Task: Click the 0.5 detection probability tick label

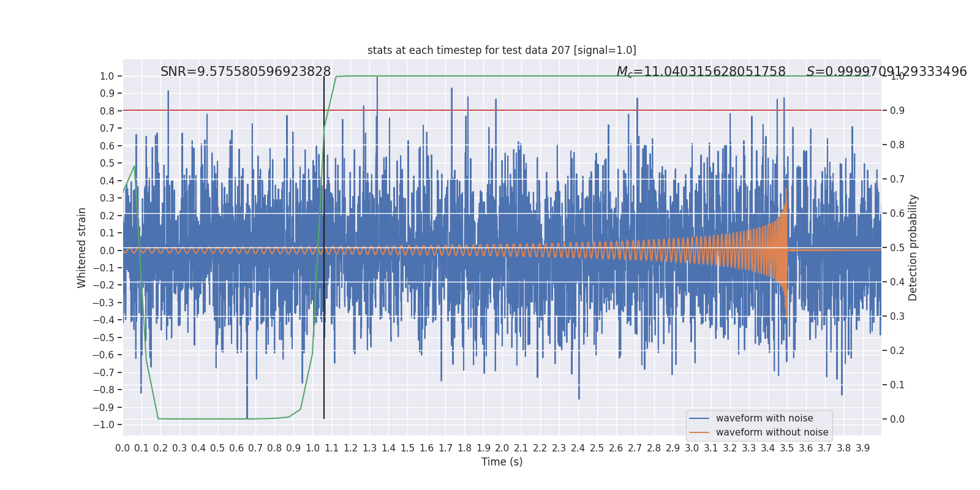Action: pos(897,248)
